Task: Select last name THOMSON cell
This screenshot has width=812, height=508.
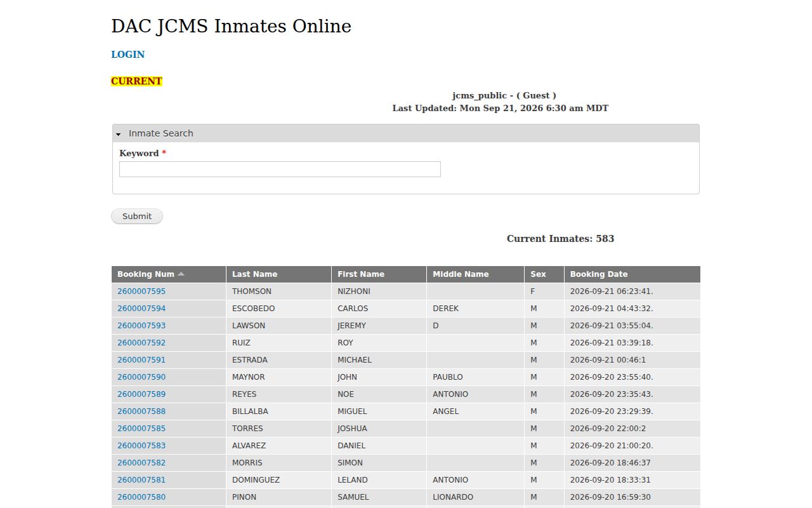Action: (278, 291)
